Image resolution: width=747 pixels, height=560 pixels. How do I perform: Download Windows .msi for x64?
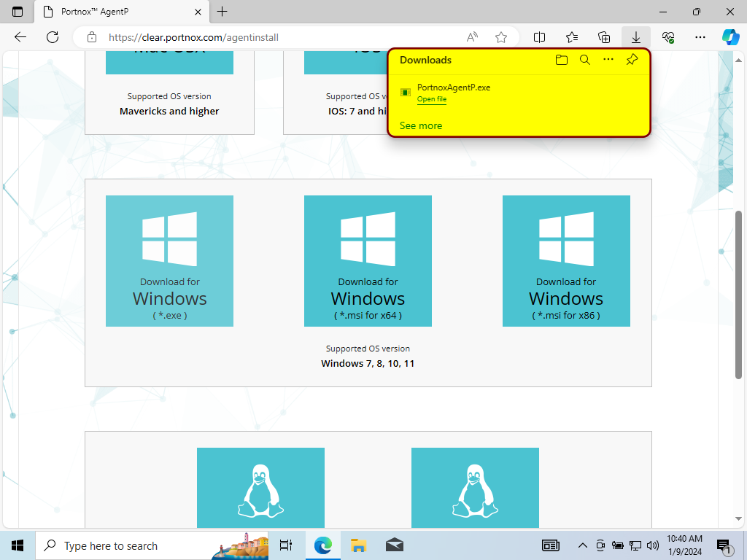coord(368,261)
